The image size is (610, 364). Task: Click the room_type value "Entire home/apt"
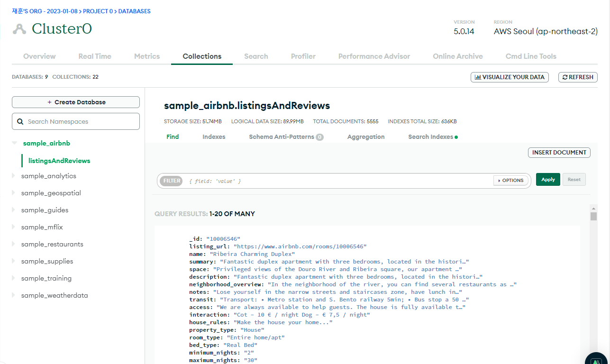coord(255,337)
